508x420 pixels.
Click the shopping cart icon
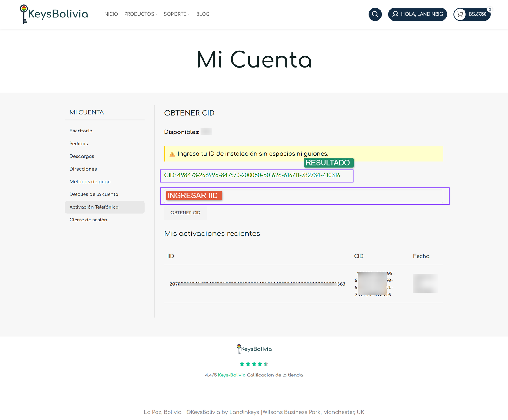(460, 14)
